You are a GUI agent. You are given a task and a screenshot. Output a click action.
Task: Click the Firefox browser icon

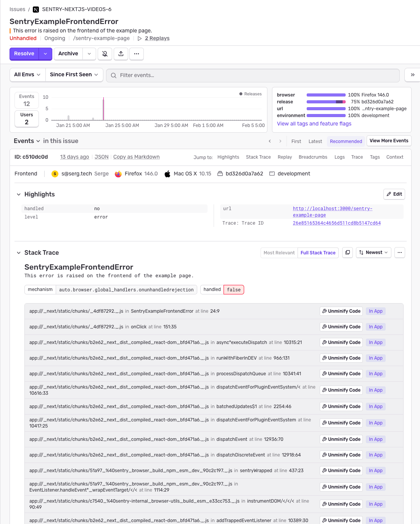[118, 174]
